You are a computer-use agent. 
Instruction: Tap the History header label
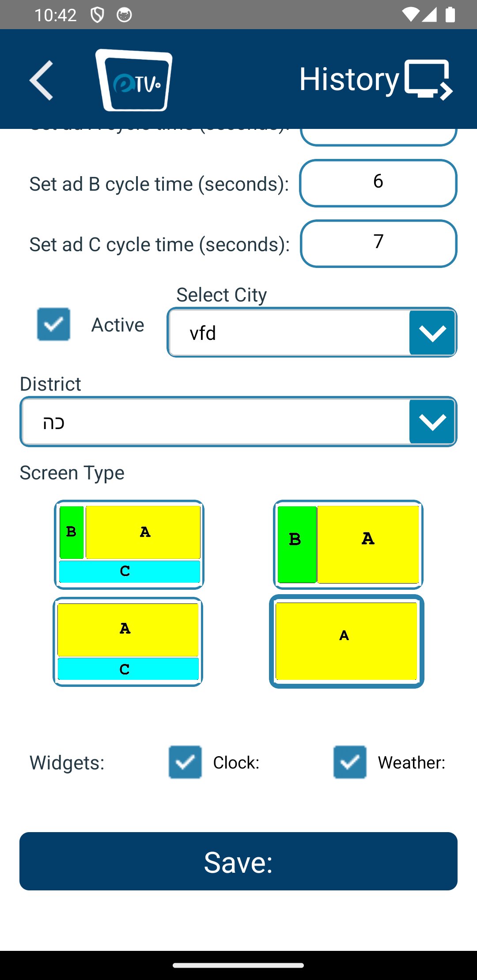tap(349, 79)
